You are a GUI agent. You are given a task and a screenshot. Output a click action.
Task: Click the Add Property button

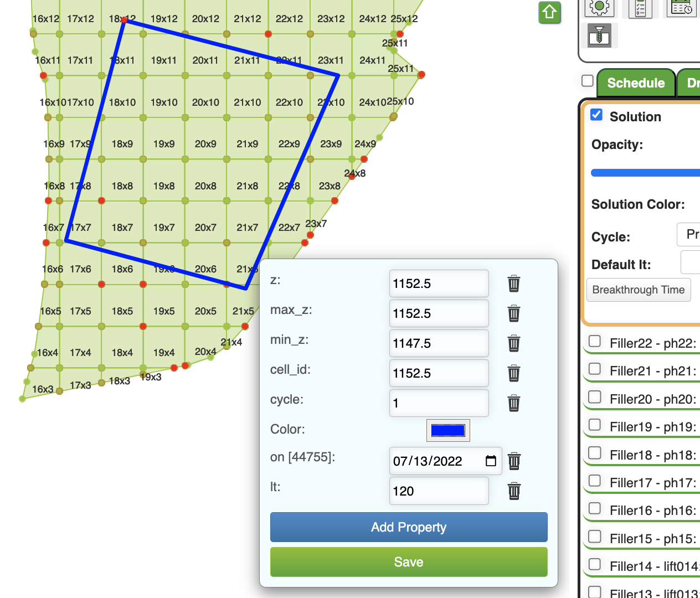tap(408, 527)
